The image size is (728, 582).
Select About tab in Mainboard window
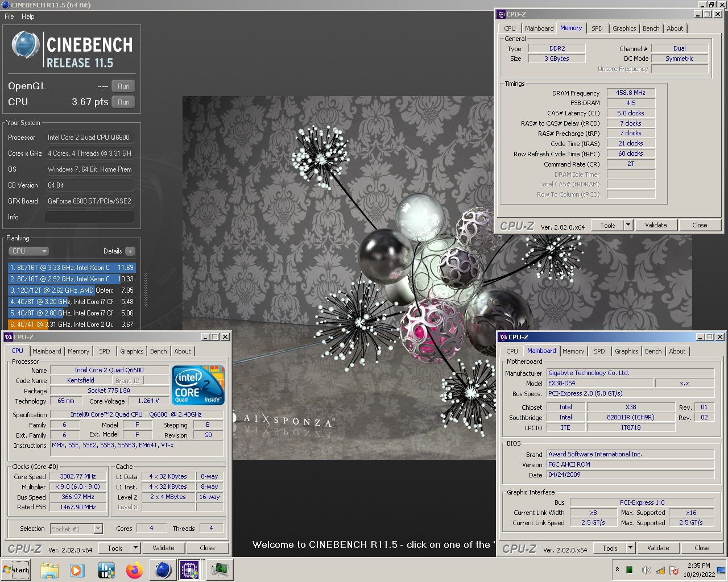(x=677, y=351)
